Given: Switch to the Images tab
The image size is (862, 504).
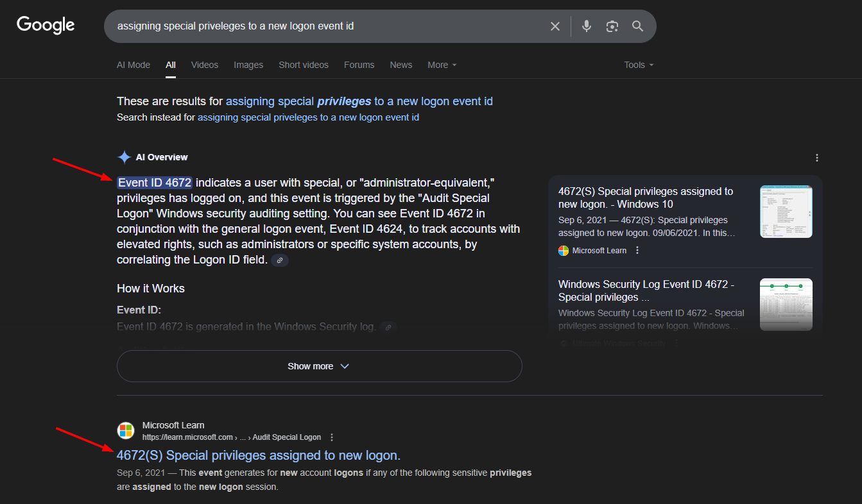Looking at the screenshot, I should pos(248,65).
